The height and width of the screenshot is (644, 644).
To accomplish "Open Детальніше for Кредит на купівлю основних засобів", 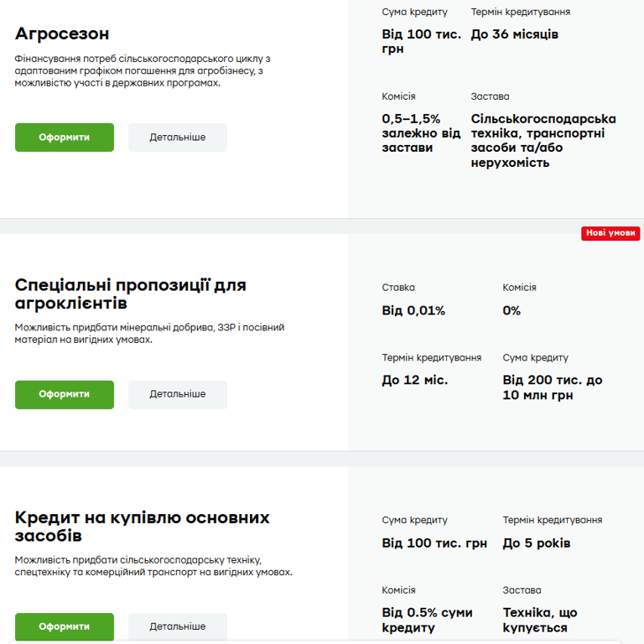I will 177,626.
